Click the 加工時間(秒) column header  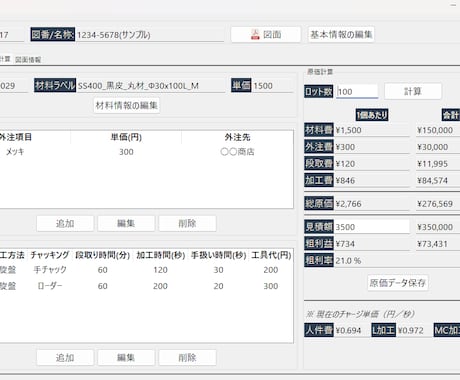[160, 255]
